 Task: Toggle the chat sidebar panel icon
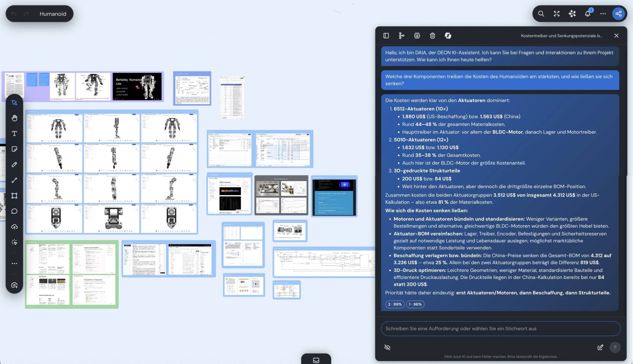pyautogui.click(x=386, y=36)
